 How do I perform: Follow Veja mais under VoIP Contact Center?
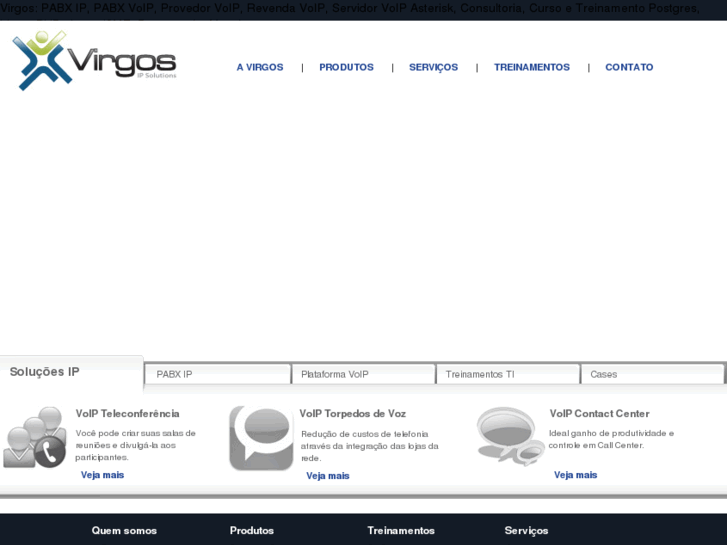pyautogui.click(x=575, y=475)
